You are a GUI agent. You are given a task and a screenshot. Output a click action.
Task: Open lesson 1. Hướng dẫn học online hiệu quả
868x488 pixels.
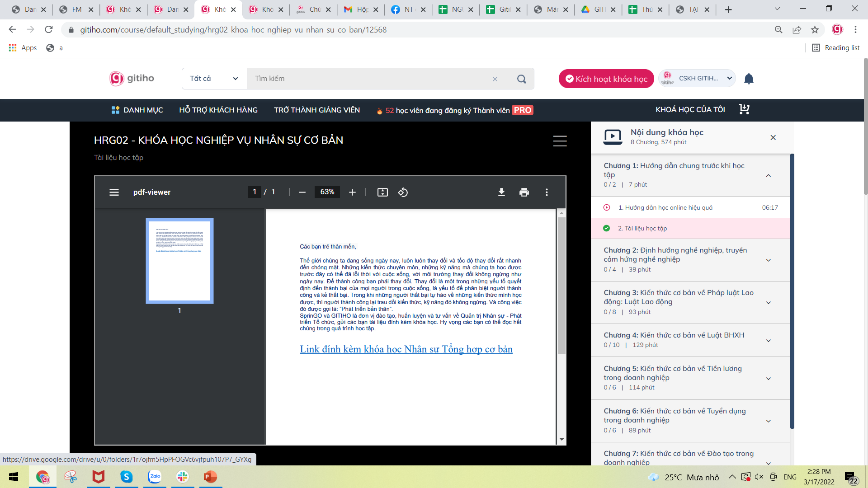(x=690, y=207)
